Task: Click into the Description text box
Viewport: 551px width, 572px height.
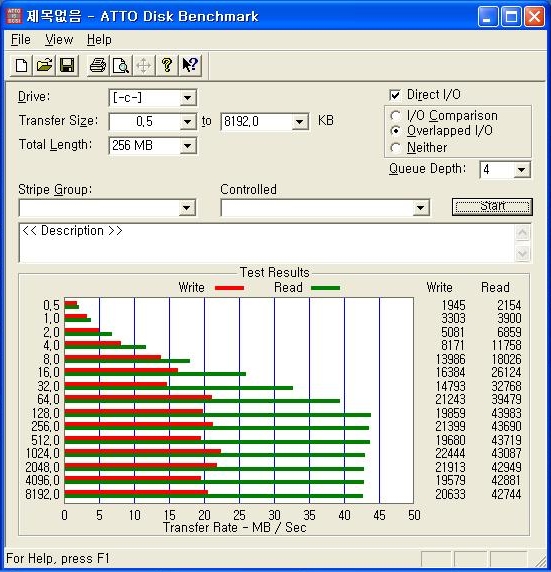Action: click(266, 243)
